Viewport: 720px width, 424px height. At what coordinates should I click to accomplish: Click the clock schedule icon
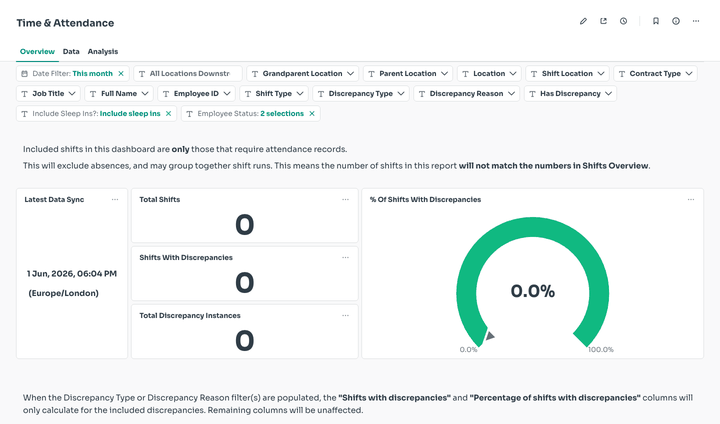click(623, 21)
